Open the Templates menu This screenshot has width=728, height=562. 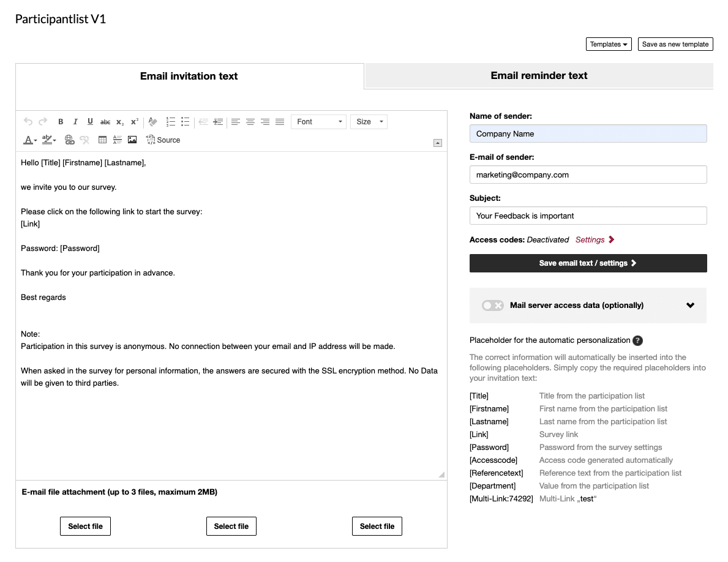pos(608,43)
